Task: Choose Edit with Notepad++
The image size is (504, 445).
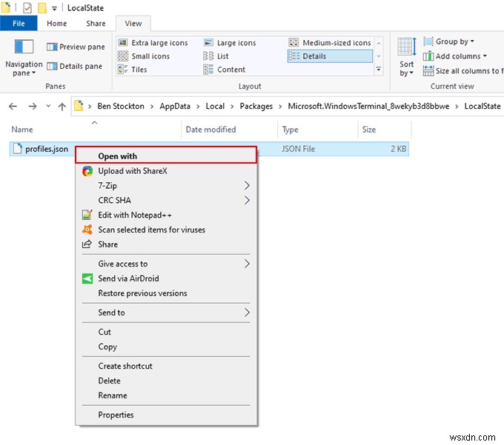Action: coord(166,215)
